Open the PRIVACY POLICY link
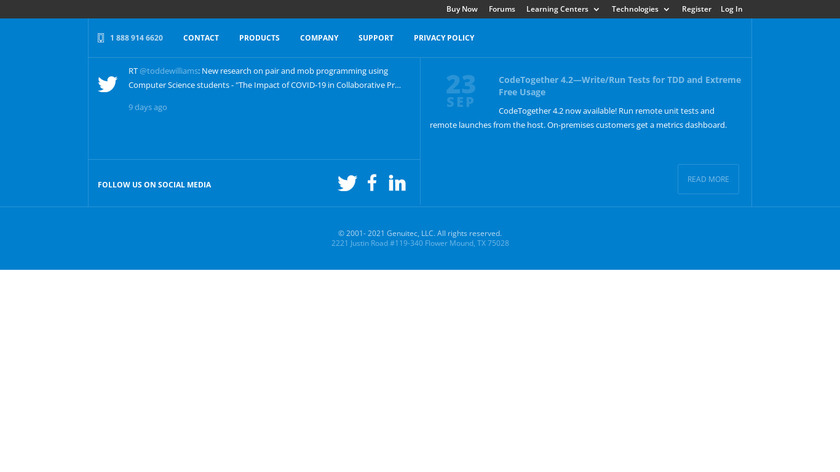 (444, 38)
